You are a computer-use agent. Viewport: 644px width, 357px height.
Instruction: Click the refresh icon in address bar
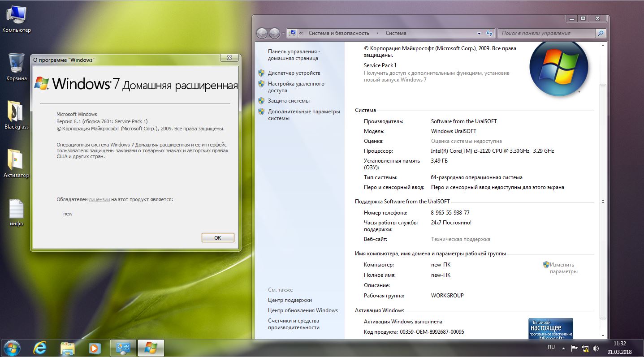pos(489,33)
